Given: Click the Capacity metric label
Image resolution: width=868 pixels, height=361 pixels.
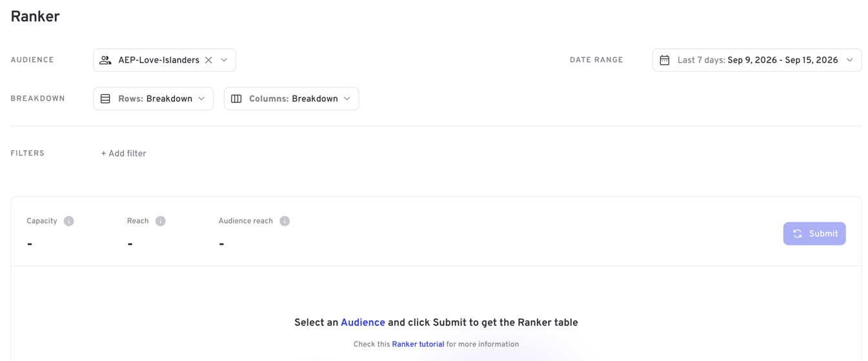Looking at the screenshot, I should pos(42,221).
